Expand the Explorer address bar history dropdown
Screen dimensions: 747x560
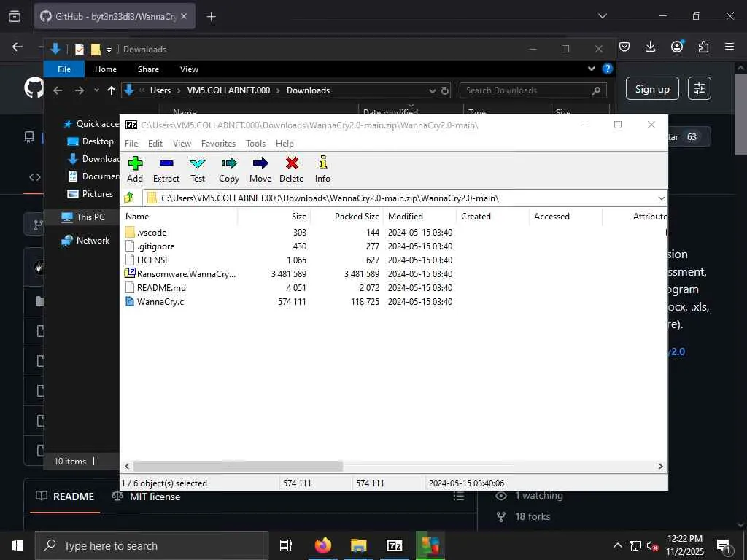[432, 90]
